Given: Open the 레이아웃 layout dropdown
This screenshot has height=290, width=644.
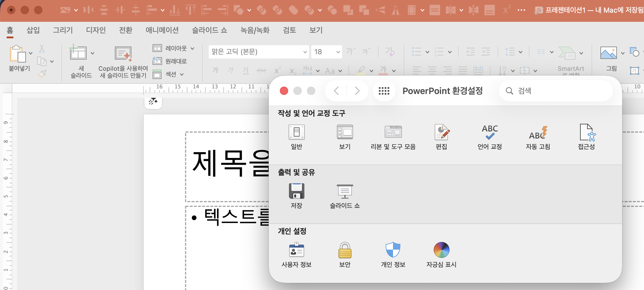Looking at the screenshot, I should coord(174,48).
